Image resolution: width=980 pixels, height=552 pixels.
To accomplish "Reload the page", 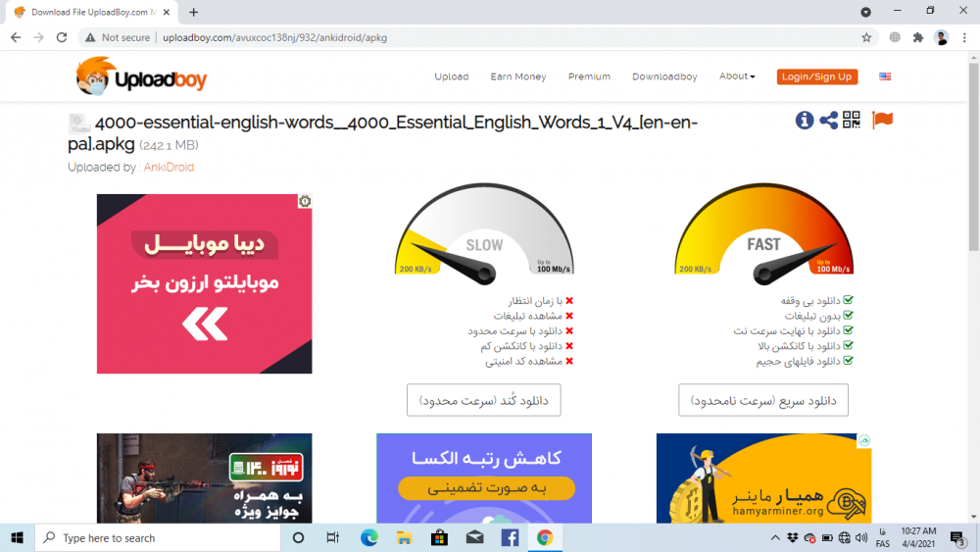I will 61,37.
